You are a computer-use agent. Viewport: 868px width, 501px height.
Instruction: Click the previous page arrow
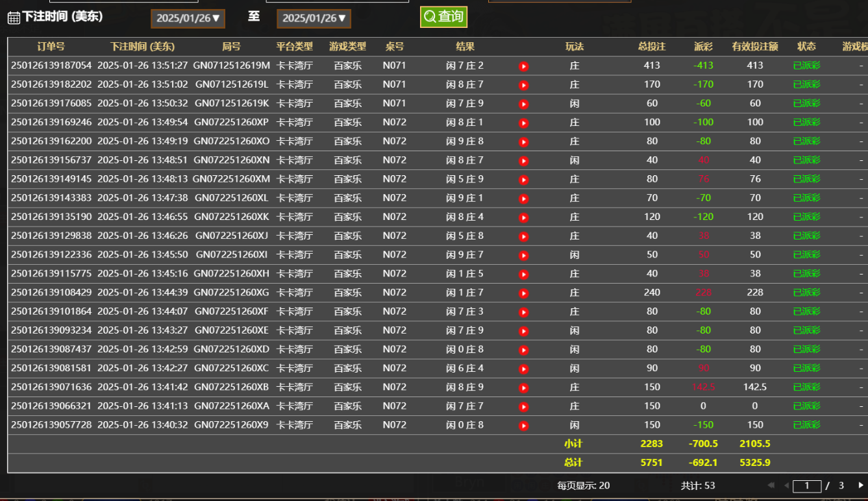pos(786,485)
